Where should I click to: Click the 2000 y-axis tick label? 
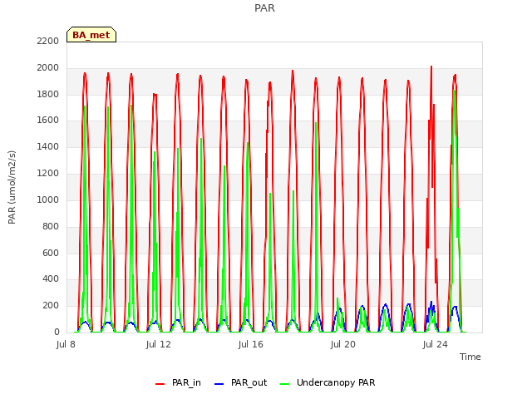[x=48, y=68]
